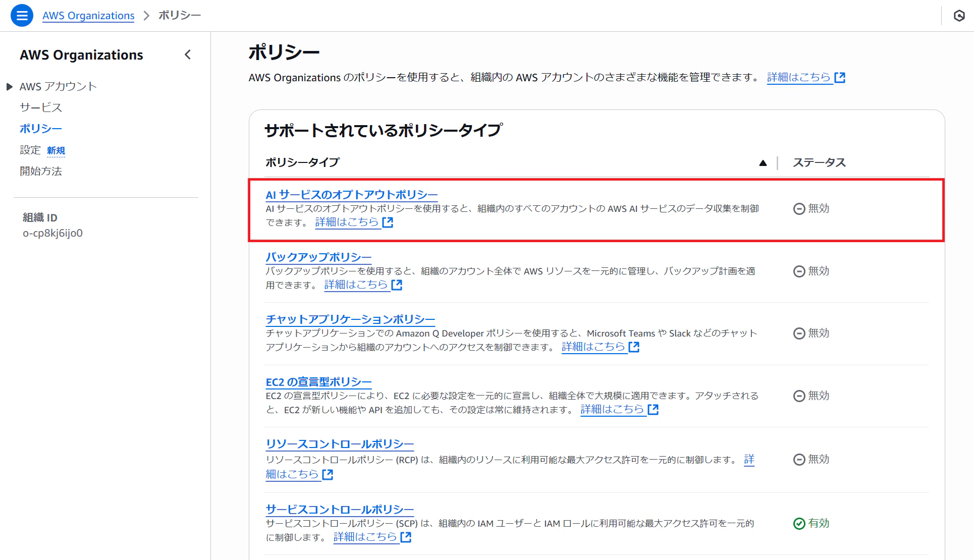Open the バックアップポリシー link
Screen dimensions: 974x560
click(318, 257)
